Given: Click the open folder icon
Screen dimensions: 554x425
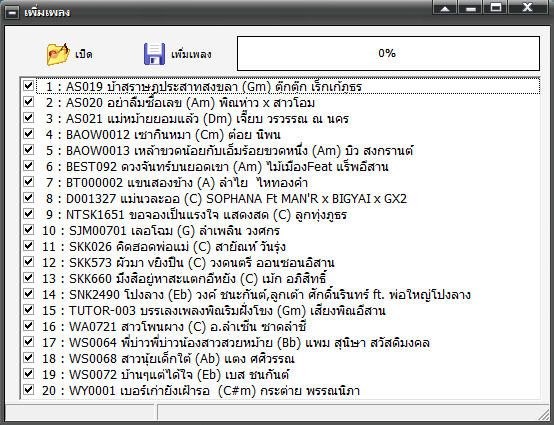Looking at the screenshot, I should pos(58,54).
